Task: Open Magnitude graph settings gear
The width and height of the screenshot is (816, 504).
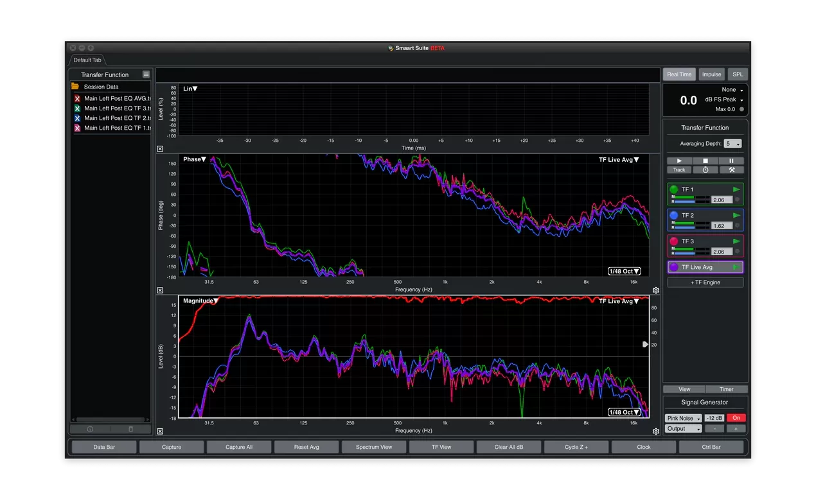Action: [656, 432]
